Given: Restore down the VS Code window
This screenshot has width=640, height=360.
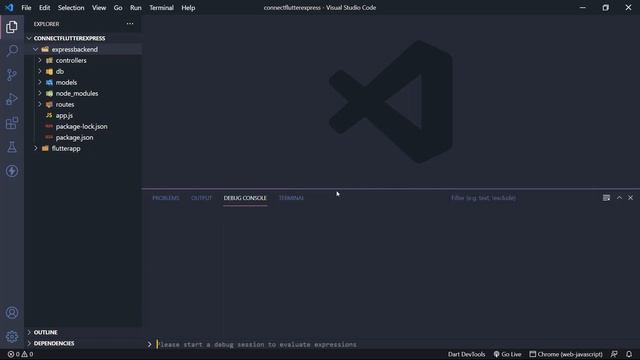Looking at the screenshot, I should 606,8.
